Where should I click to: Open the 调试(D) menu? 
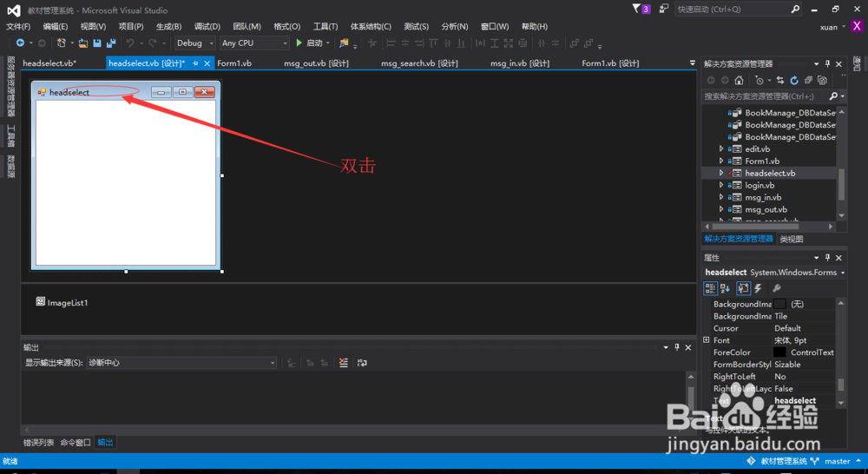pyautogui.click(x=207, y=27)
